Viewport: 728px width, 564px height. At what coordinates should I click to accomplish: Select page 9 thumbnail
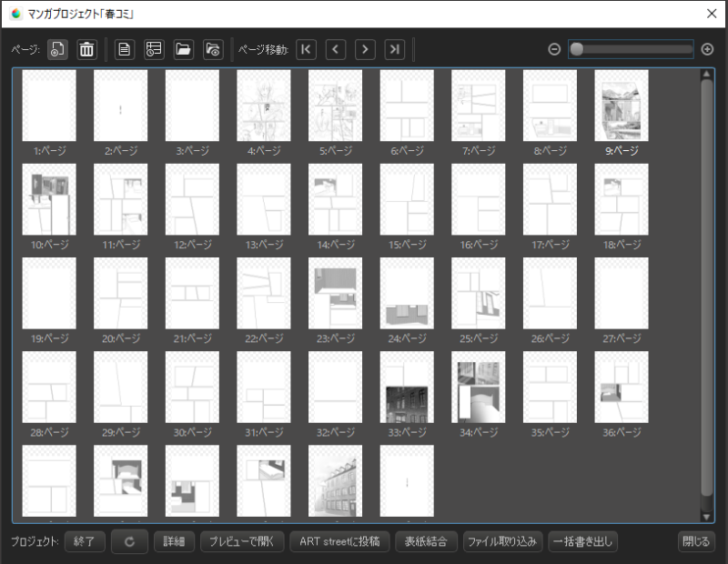click(622, 106)
